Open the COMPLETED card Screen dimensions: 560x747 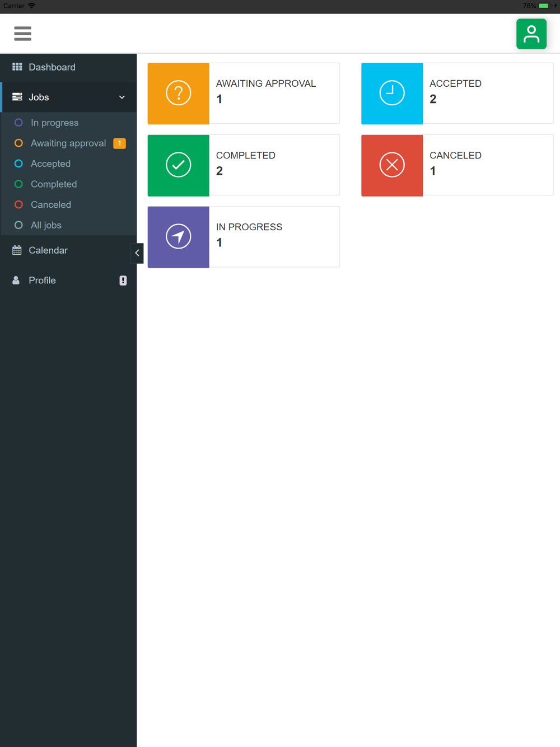point(244,165)
